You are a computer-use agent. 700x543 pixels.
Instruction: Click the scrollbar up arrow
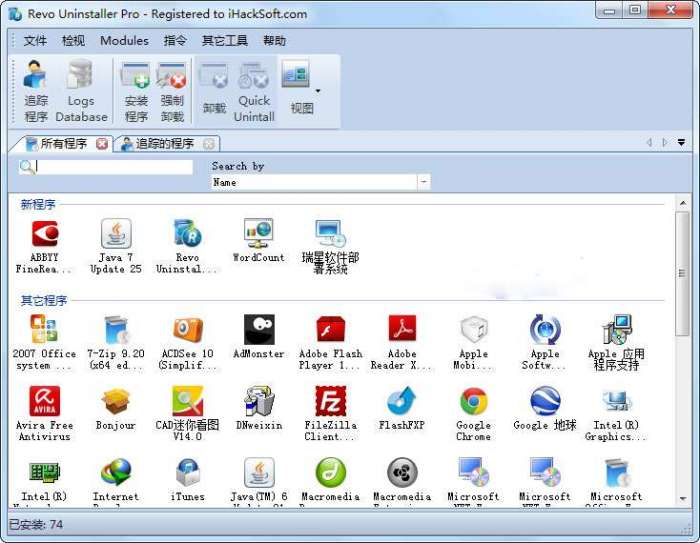[682, 203]
